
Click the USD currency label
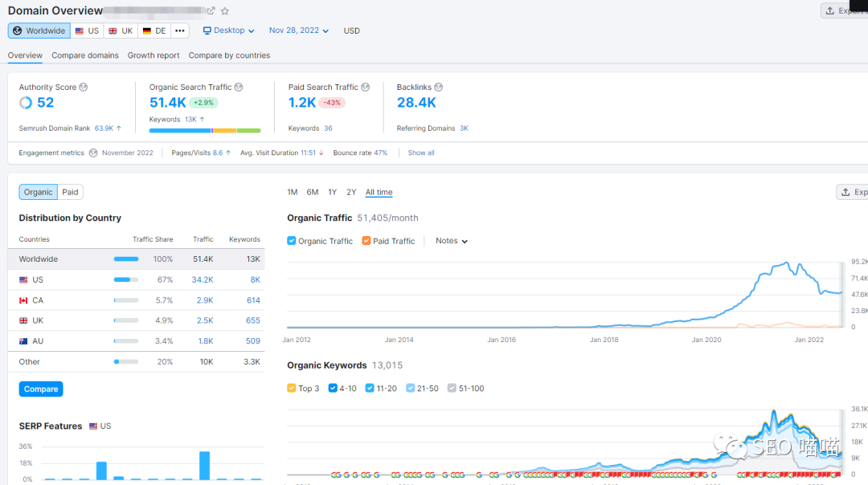pos(351,31)
